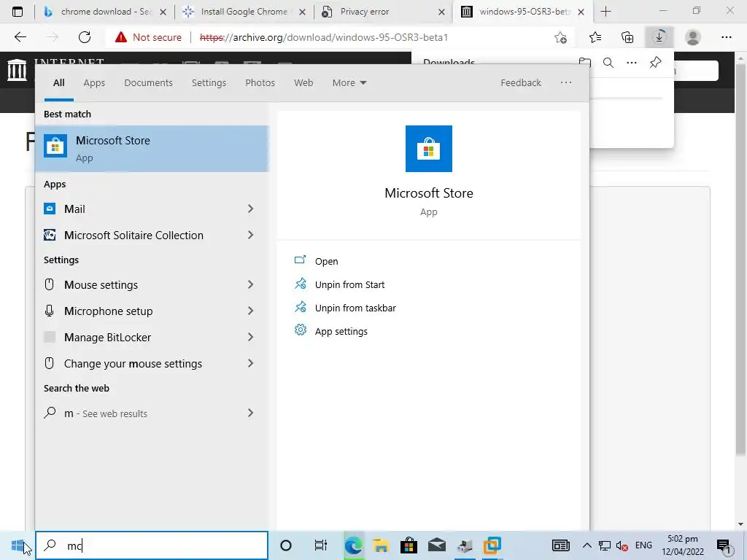Open Task View in taskbar
The image size is (747, 560).
click(x=321, y=545)
